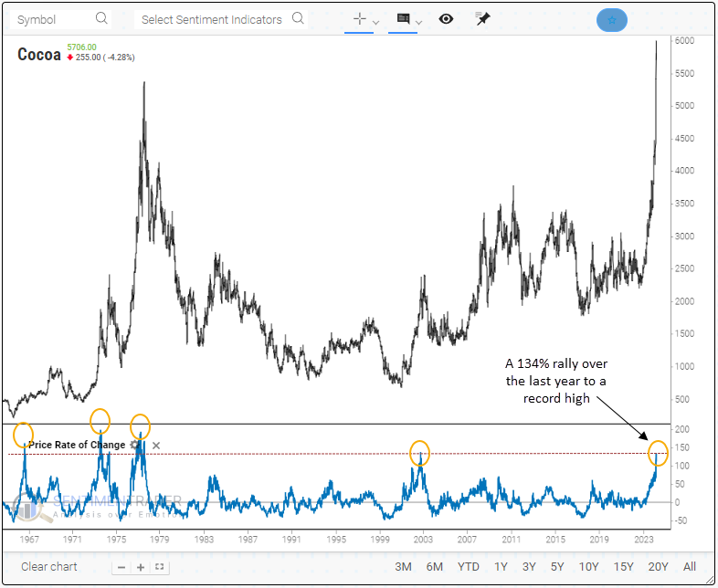Open Price Rate of Change settings gear
This screenshot has width=718, height=588.
point(134,445)
